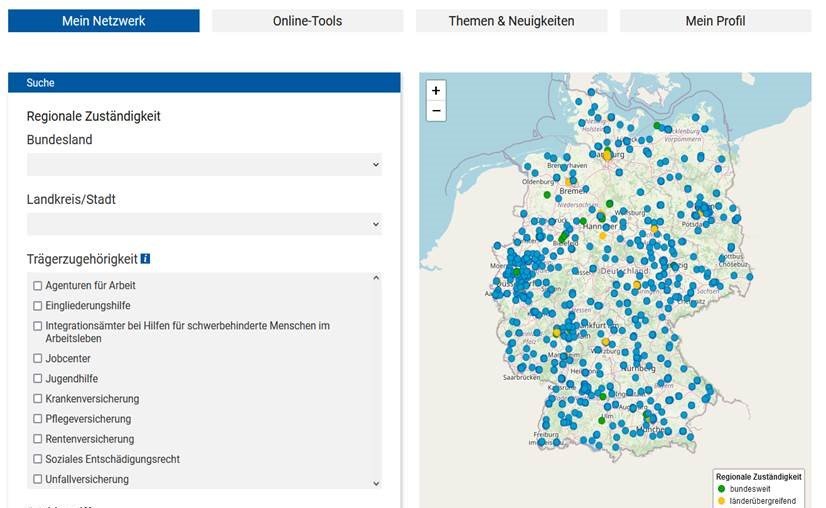The height and width of the screenshot is (508, 826).
Task: Click the green bundesweit legend swatch
Action: [x=721, y=489]
